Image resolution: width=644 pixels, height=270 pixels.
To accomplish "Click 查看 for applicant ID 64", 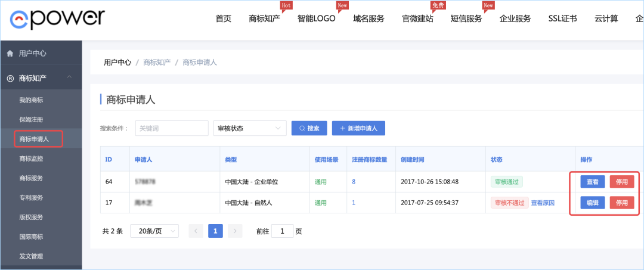I will pyautogui.click(x=593, y=182).
